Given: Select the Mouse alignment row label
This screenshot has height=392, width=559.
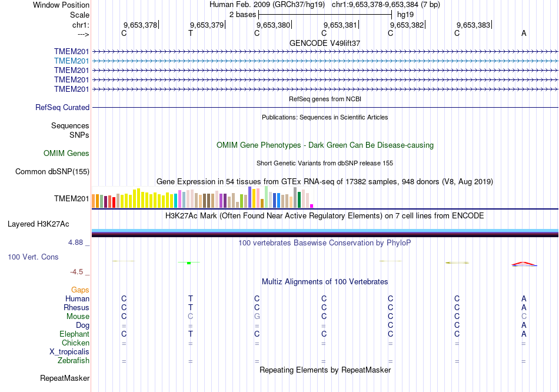Looking at the screenshot, I should pos(78,317).
